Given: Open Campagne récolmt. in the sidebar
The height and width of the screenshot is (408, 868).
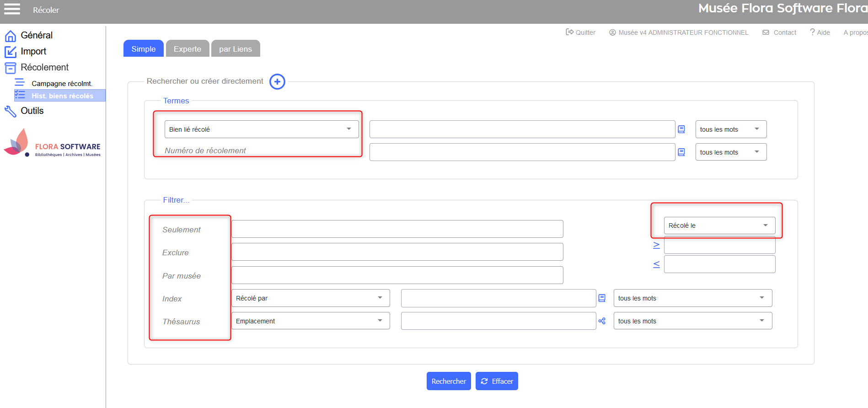Looking at the screenshot, I should [x=62, y=84].
